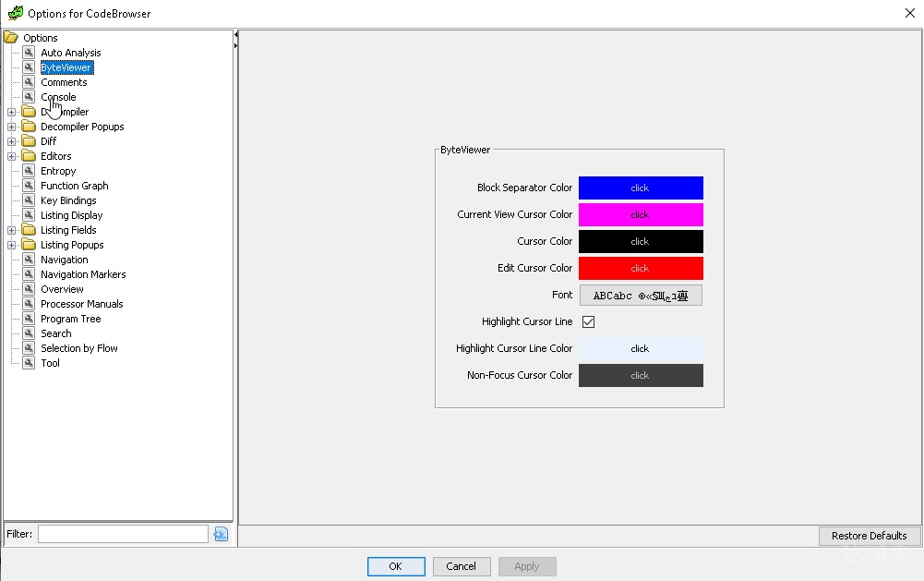The width and height of the screenshot is (924, 581).
Task: Expand the Diff tree node
Action: click(11, 141)
